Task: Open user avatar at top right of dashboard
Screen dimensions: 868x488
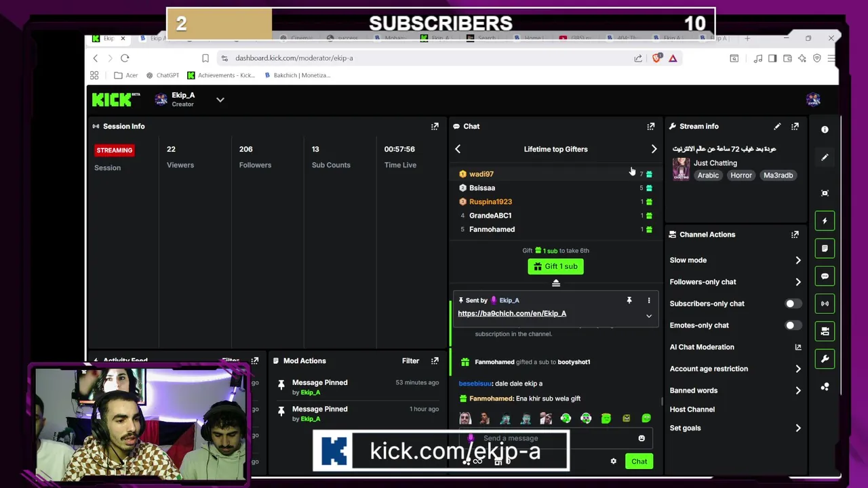Action: coord(813,100)
